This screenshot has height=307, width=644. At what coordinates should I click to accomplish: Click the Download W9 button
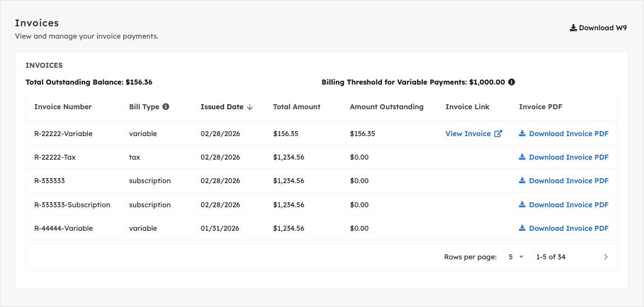(598, 28)
